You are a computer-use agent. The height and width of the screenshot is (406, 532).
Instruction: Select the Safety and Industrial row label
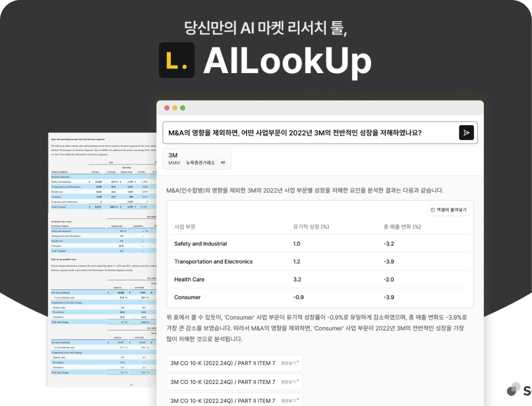(200, 244)
